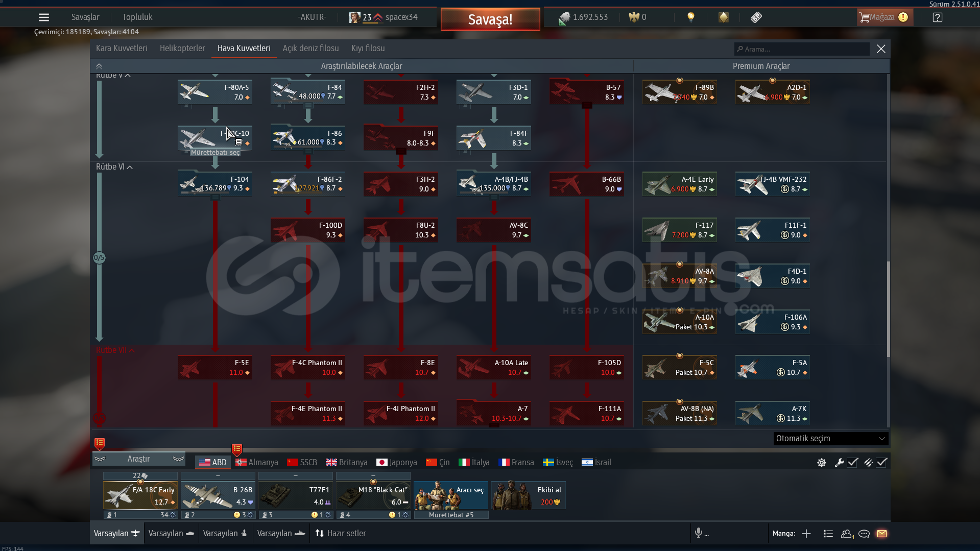This screenshot has width=980, height=551.
Task: Switch to the Helikopterler tab
Action: (182, 49)
